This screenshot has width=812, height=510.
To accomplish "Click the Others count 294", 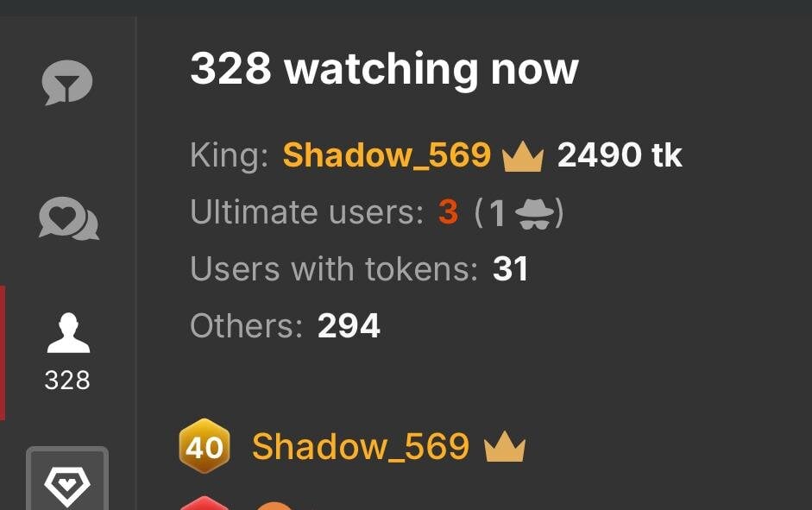I will coord(349,325).
